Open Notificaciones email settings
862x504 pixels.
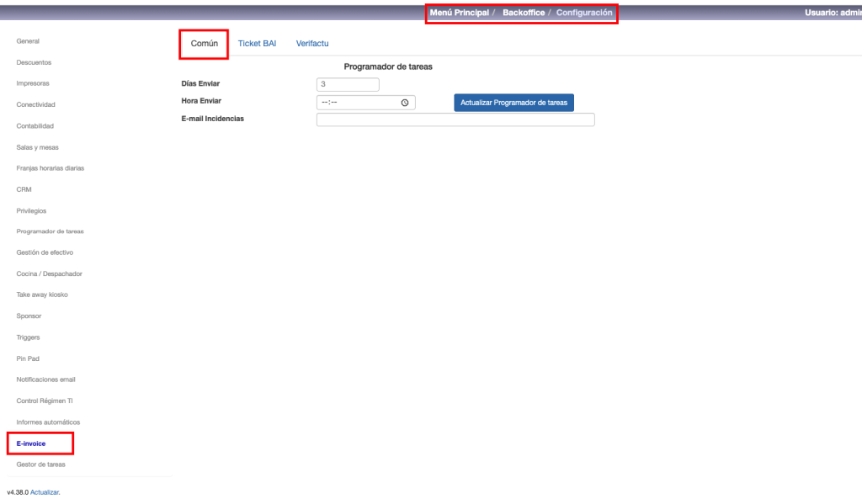[45, 379]
